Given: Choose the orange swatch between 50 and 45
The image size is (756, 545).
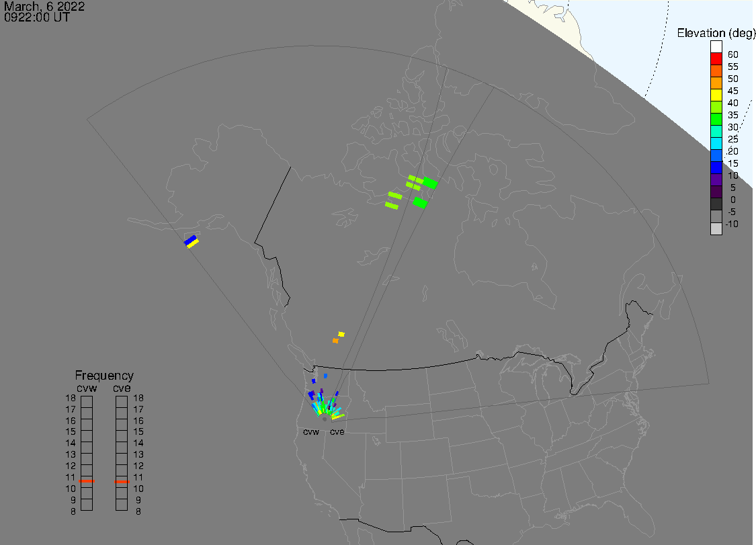Looking at the screenshot, I should pyautogui.click(x=716, y=83).
